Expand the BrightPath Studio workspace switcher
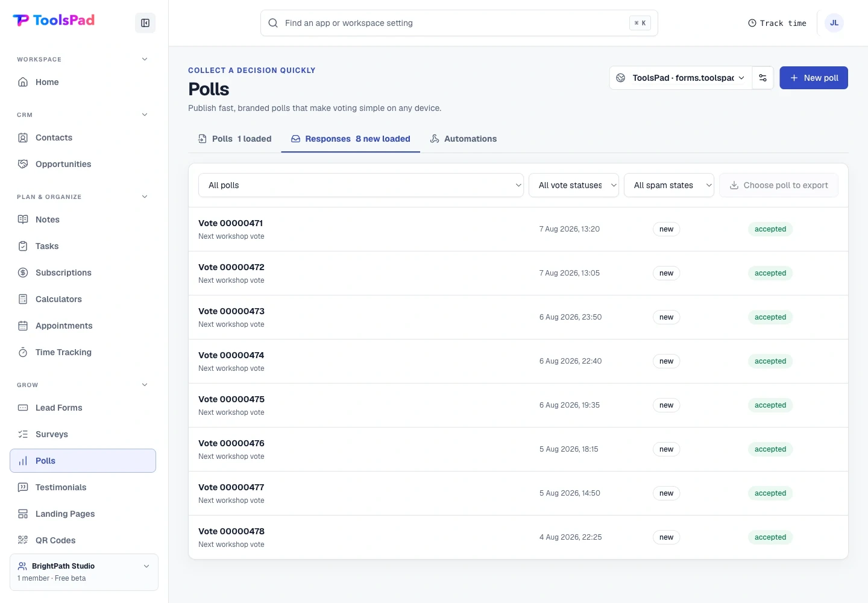 tap(84, 572)
